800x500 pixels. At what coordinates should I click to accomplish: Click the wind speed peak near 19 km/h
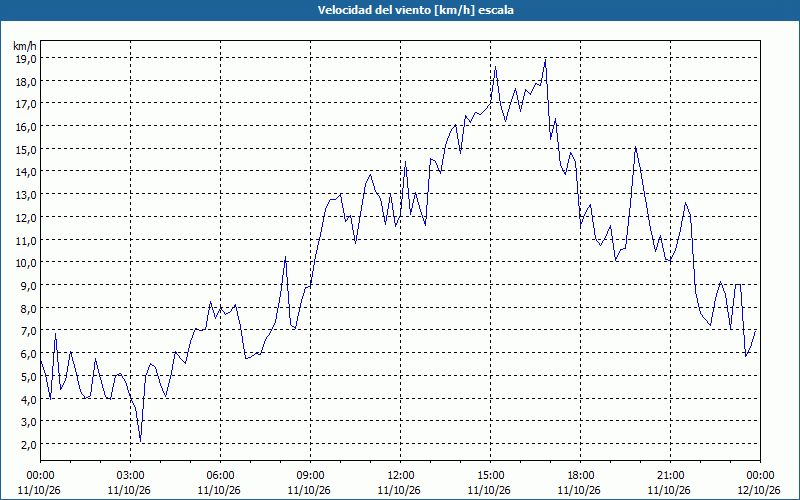[x=545, y=60]
